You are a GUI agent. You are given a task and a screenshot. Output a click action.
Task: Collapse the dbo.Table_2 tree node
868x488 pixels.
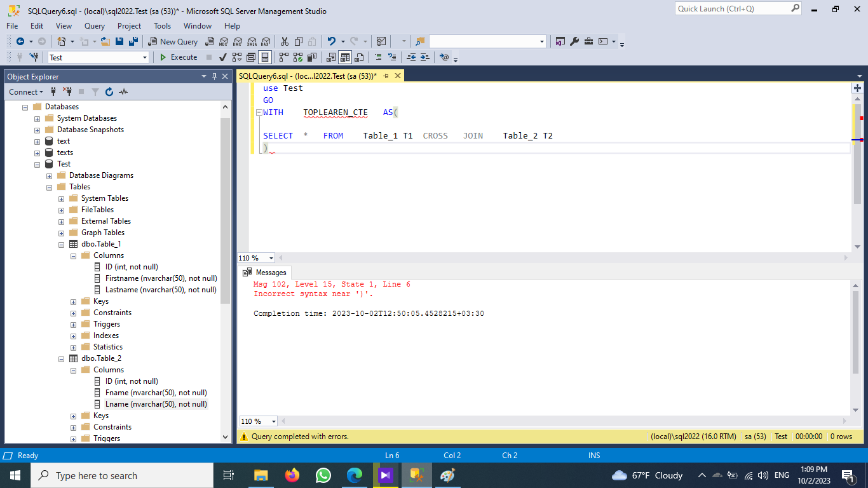62,358
